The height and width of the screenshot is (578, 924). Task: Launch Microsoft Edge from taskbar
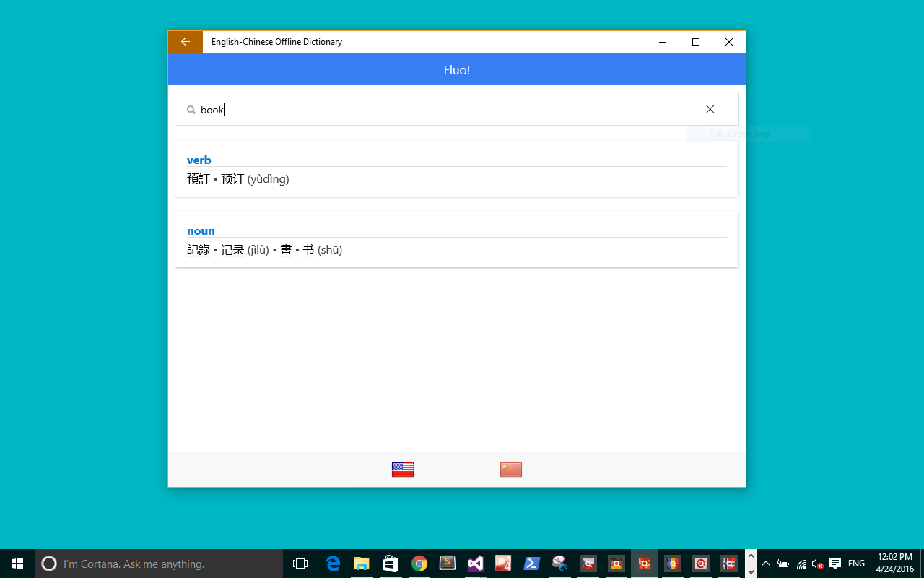pos(333,564)
